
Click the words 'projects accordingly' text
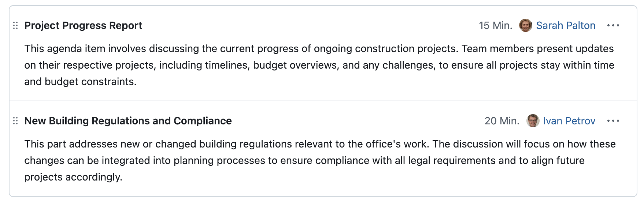(x=73, y=177)
